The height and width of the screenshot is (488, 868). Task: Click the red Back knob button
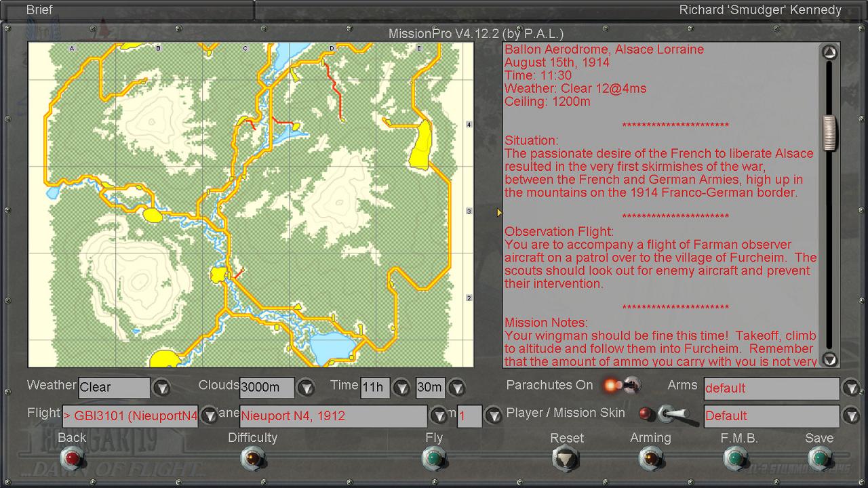tap(72, 459)
